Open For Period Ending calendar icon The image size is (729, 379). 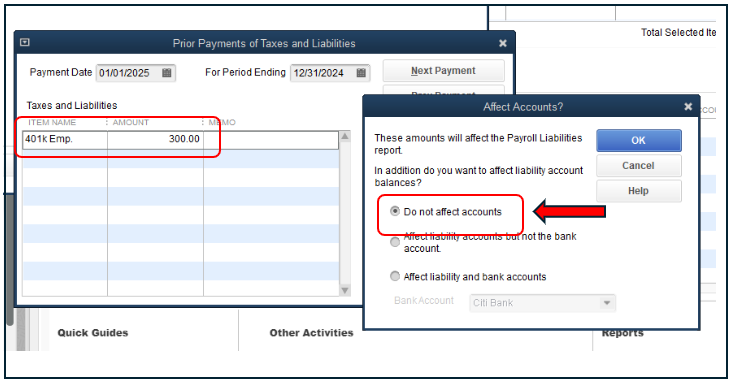pos(361,73)
